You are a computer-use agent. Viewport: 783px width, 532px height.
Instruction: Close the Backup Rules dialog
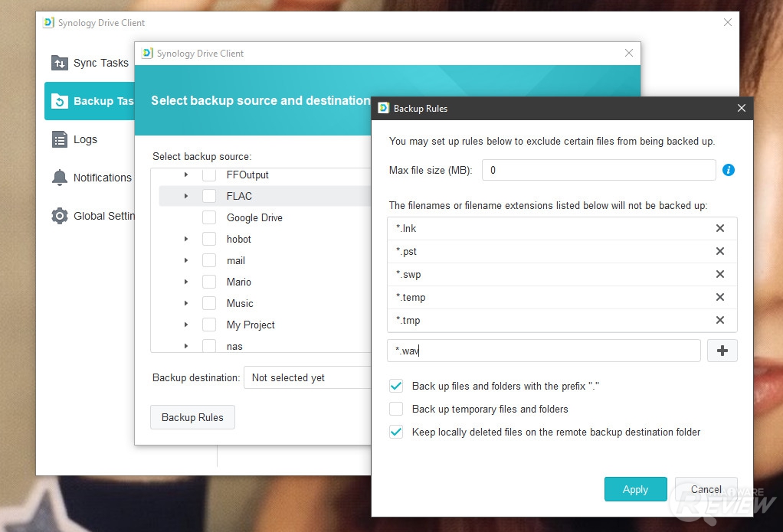[x=742, y=108]
